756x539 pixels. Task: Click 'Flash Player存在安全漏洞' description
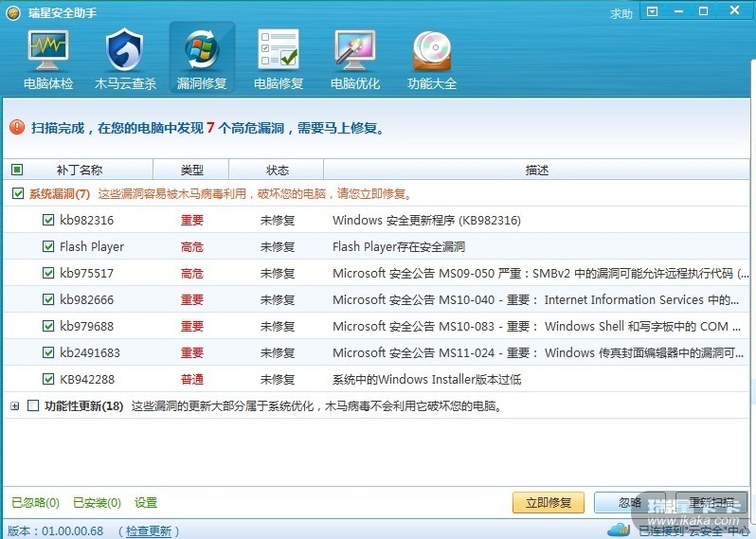pyautogui.click(x=399, y=247)
